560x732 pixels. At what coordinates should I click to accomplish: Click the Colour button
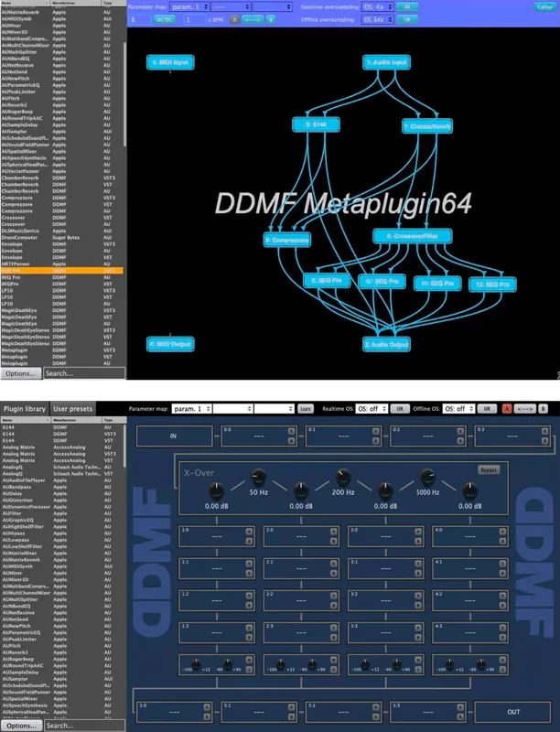[544, 7]
